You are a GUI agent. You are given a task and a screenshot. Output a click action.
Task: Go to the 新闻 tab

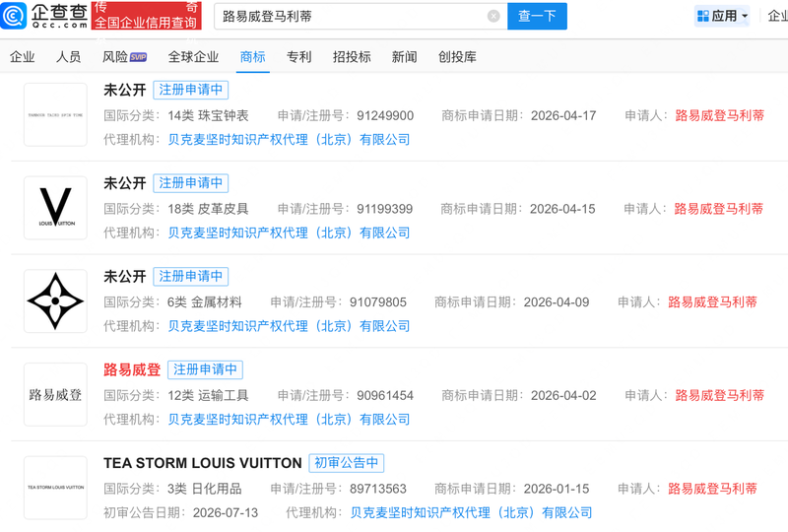(x=405, y=57)
